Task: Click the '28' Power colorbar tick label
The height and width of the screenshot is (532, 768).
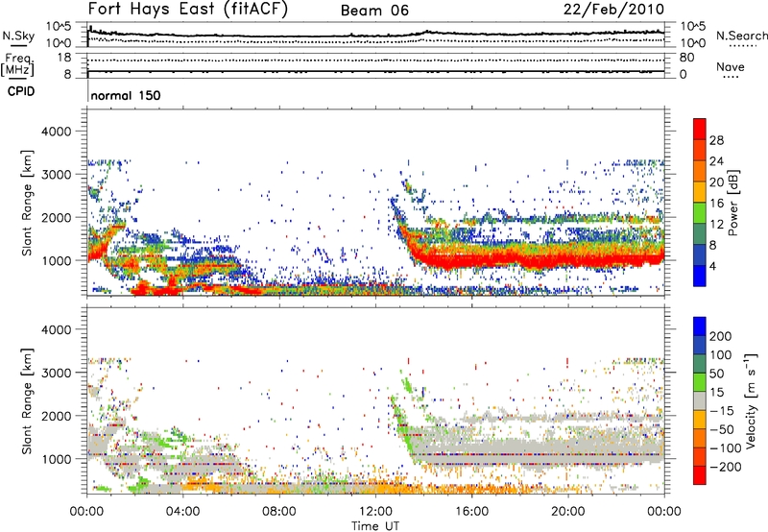Action: coord(716,140)
